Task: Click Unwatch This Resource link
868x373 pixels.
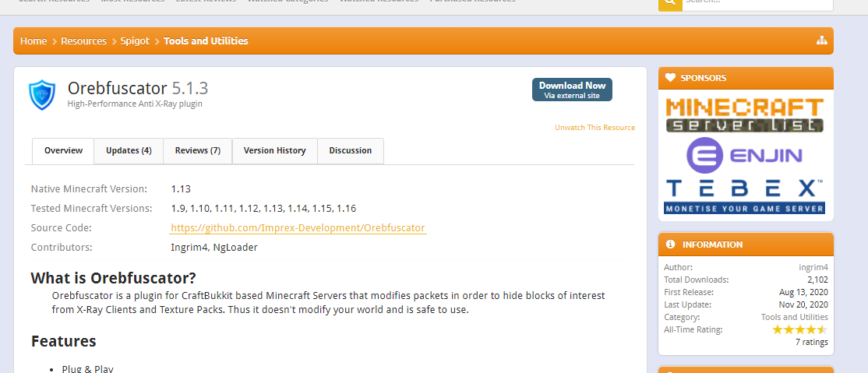Action: (x=595, y=127)
